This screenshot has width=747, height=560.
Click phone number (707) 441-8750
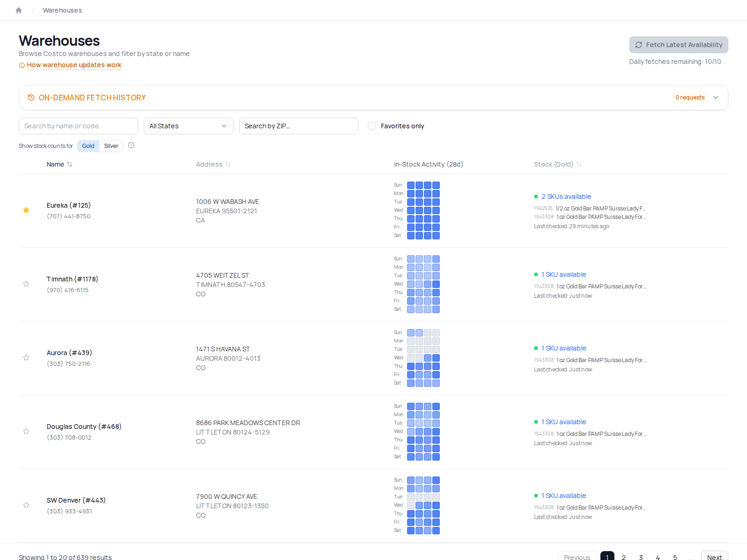tap(69, 217)
